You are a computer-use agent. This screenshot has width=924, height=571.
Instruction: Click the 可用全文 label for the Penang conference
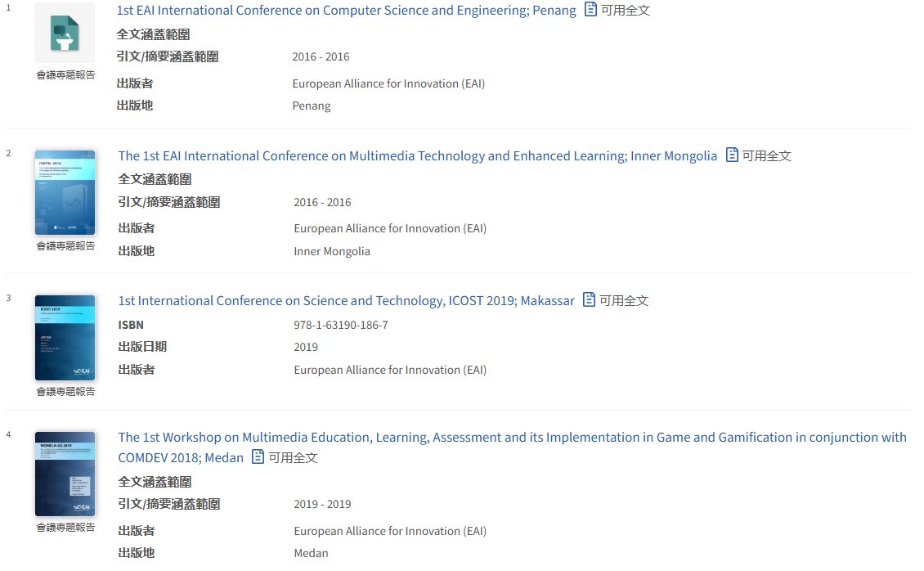(x=626, y=11)
